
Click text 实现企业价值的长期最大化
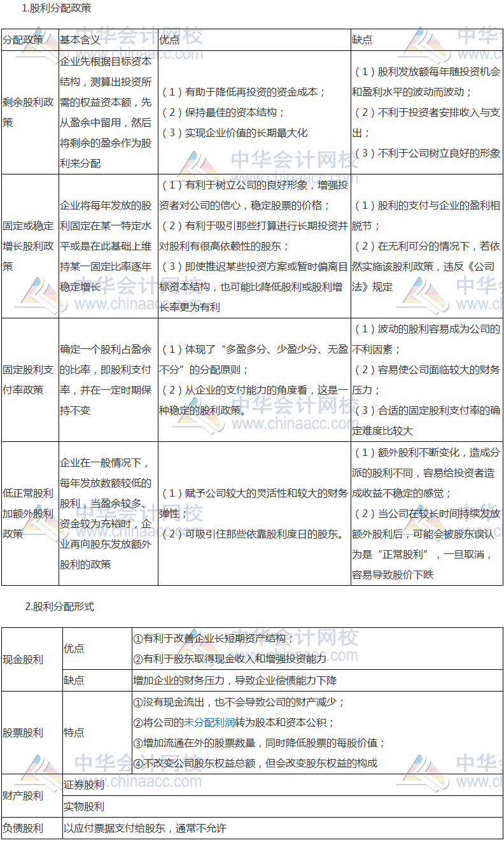coord(234,132)
